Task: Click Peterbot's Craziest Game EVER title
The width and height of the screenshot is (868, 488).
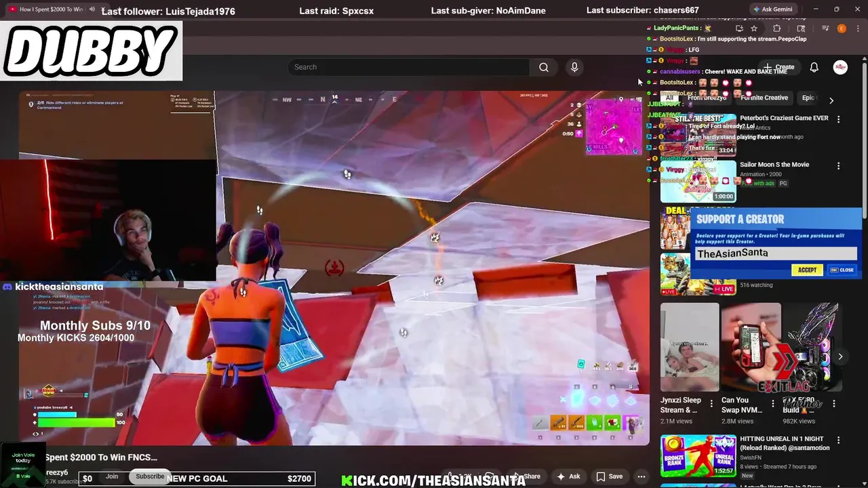Action: click(784, 118)
